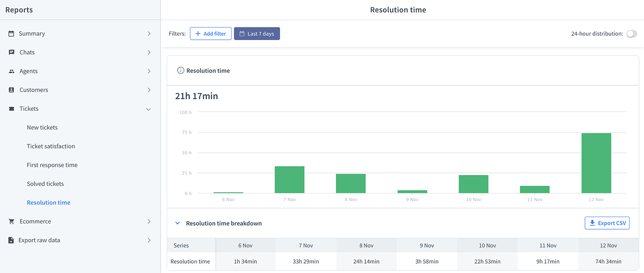
Task: Collapse the Resolution time breakdown chevron
Action: click(178, 223)
